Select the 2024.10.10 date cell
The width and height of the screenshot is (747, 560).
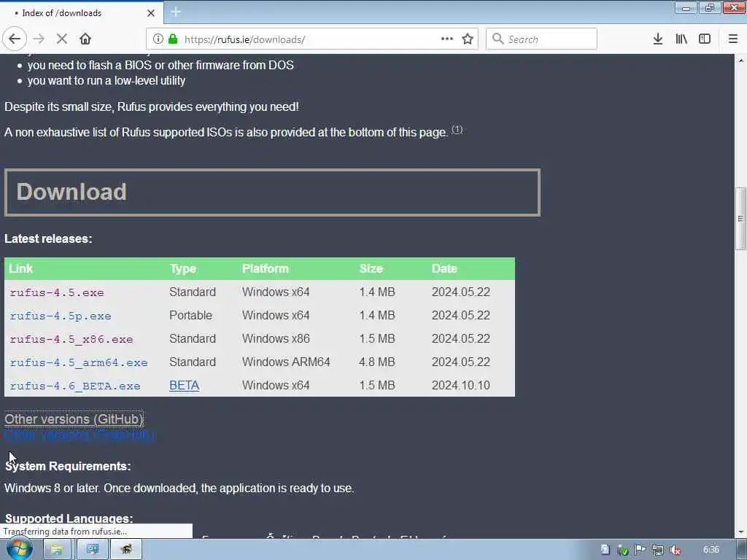tap(461, 385)
